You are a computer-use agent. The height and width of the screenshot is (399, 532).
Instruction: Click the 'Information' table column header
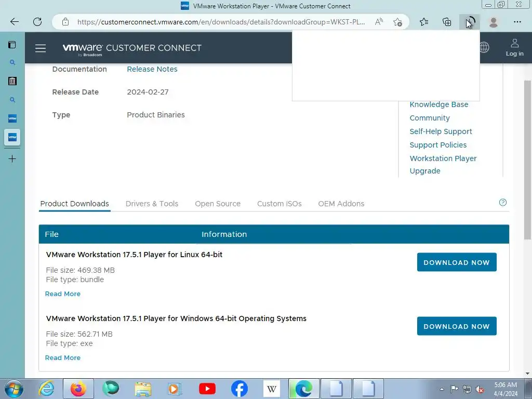pyautogui.click(x=224, y=234)
